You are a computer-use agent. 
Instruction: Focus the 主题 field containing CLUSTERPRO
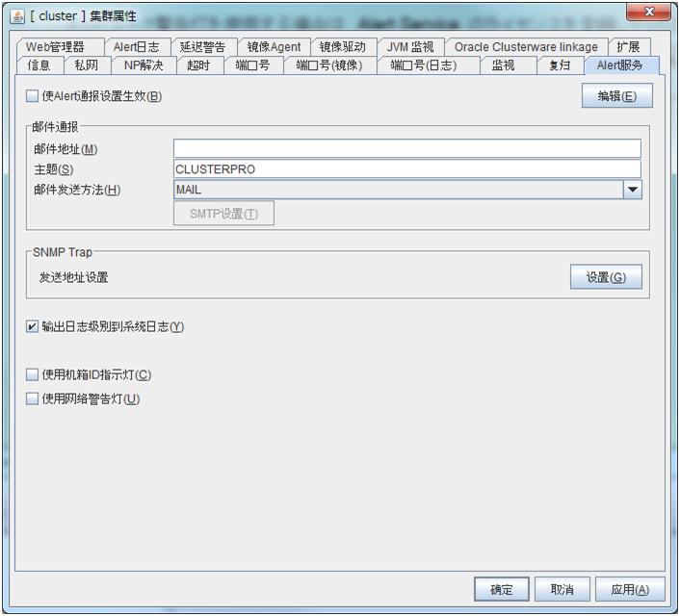(406, 169)
